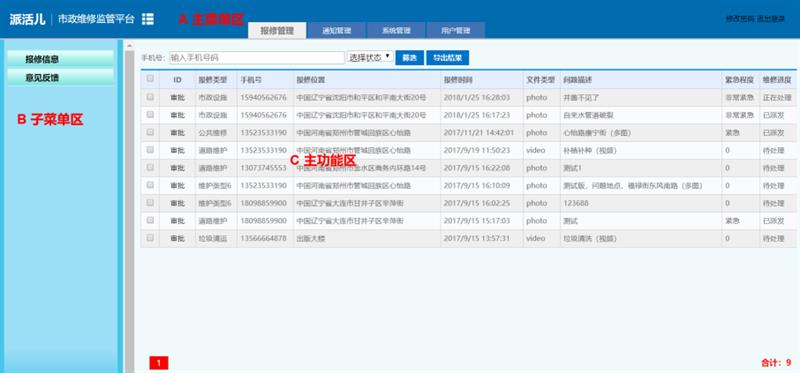Click the 文件类型 column header
This screenshot has width=800, height=373.
[x=540, y=80]
